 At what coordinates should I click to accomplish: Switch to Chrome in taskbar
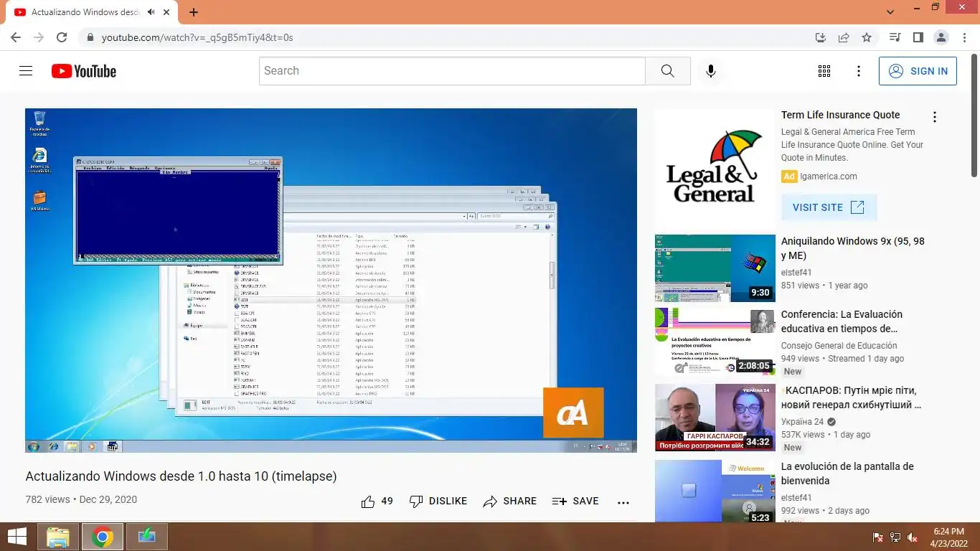coord(103,537)
